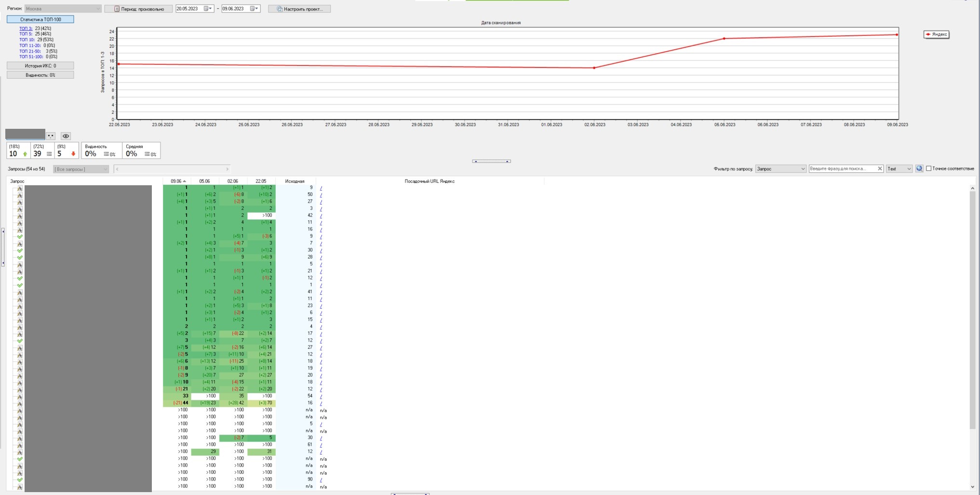Viewport: 980px width, 495px height.
Task: Open the 'Text' search mode dropdown
Action: [x=899, y=169]
